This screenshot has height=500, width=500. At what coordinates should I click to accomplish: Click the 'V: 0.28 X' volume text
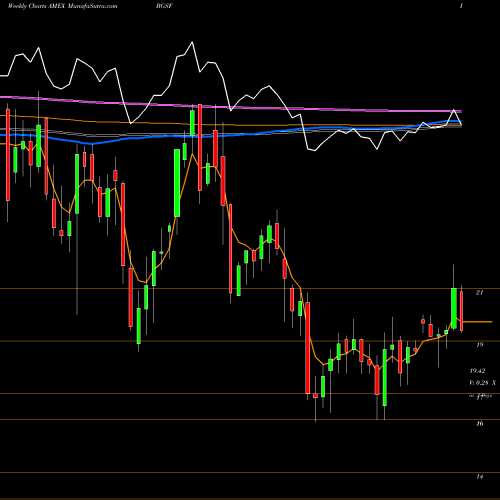[482, 383]
